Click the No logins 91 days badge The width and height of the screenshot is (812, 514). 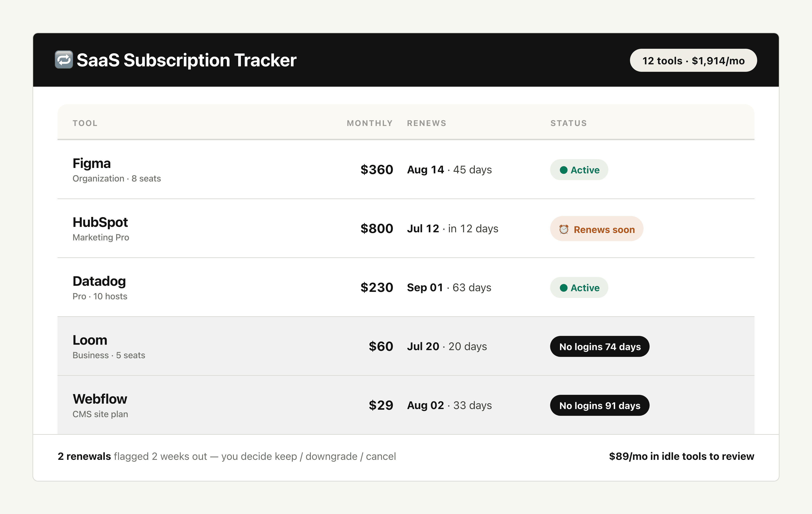click(600, 405)
